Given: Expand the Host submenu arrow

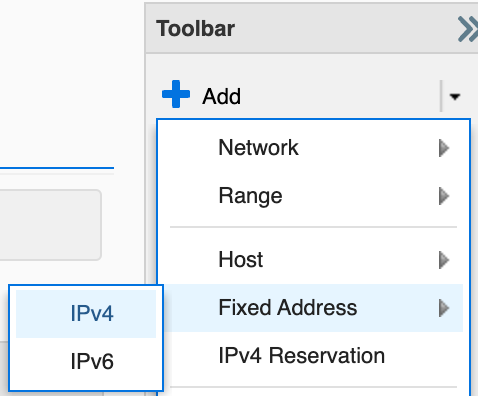Looking at the screenshot, I should click(x=444, y=260).
